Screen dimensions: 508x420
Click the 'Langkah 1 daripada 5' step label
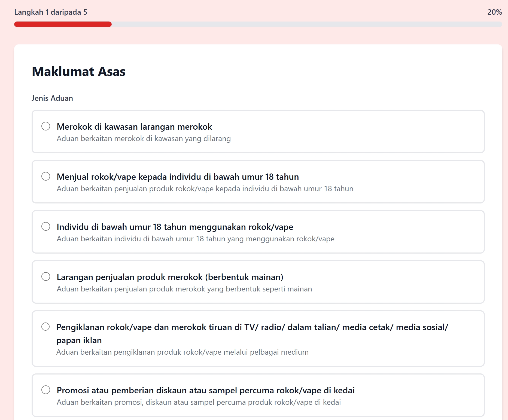51,12
